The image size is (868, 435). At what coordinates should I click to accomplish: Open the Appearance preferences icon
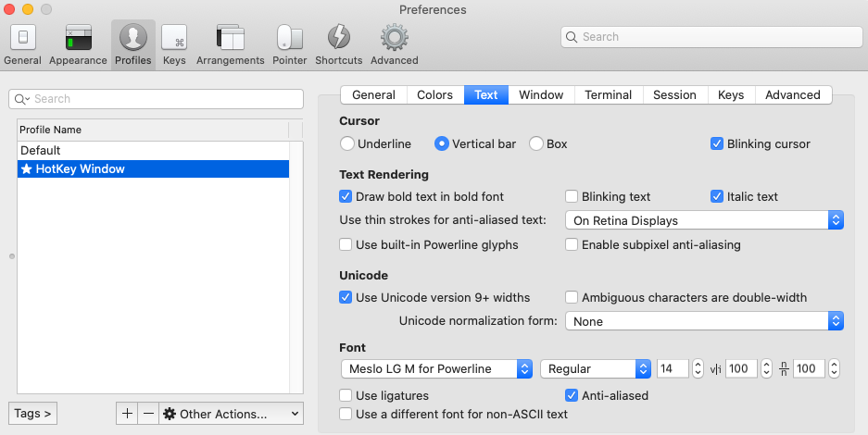(x=78, y=38)
